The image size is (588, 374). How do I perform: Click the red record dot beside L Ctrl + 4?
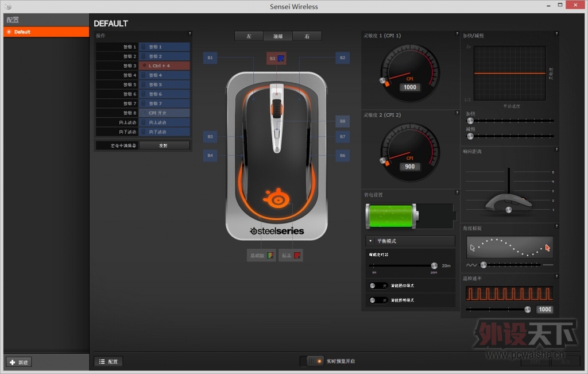click(x=144, y=65)
